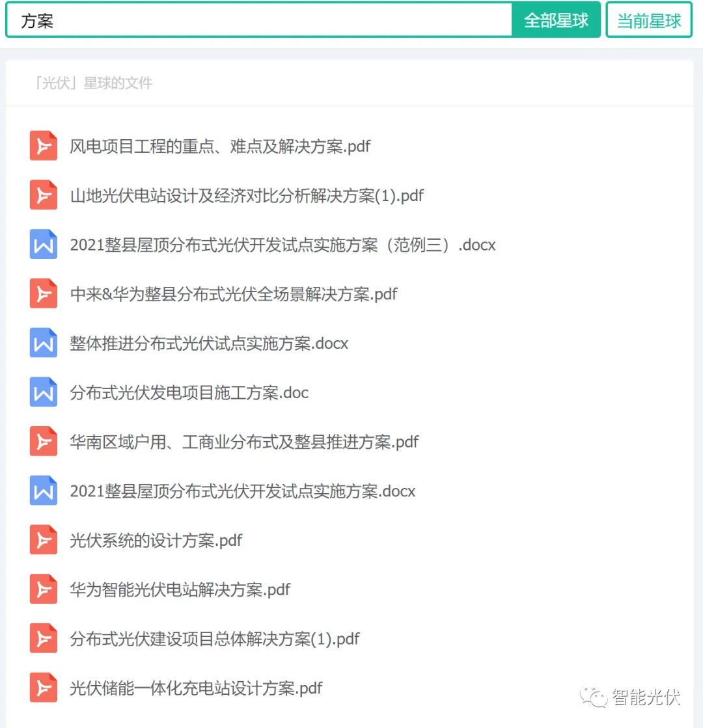Open 中来&华为整县分布式光伏全场景解决方案.pdf
The height and width of the screenshot is (728, 703).
(234, 294)
